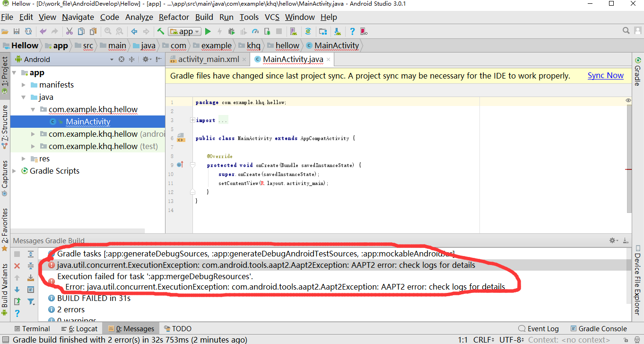644x344 pixels.
Task: Toggle the Captures tool window strip
Action: (x=5, y=178)
